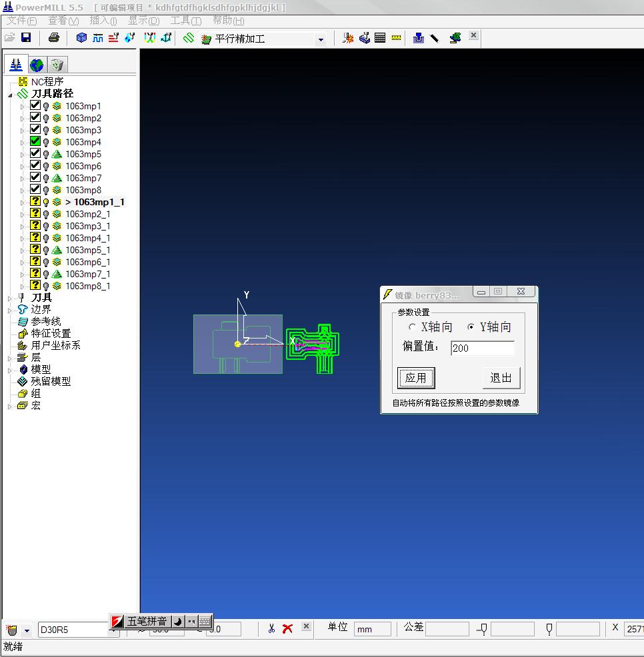This screenshot has height=657, width=644.
Task: Click the 1063mp5 toolpath strategy icon
Action: (57, 154)
